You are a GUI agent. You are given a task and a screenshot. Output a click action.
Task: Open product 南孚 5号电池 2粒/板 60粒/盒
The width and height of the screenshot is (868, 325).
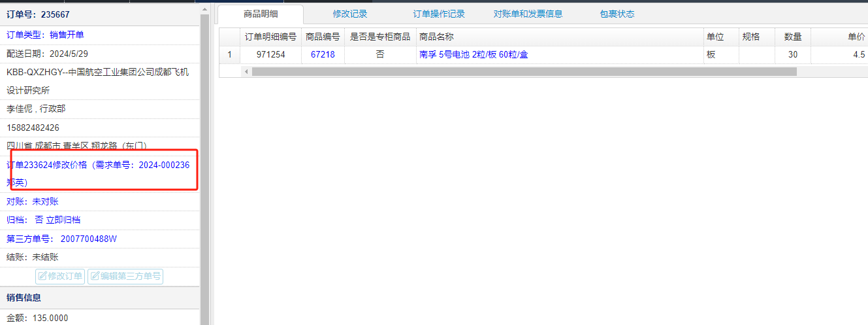click(x=474, y=55)
